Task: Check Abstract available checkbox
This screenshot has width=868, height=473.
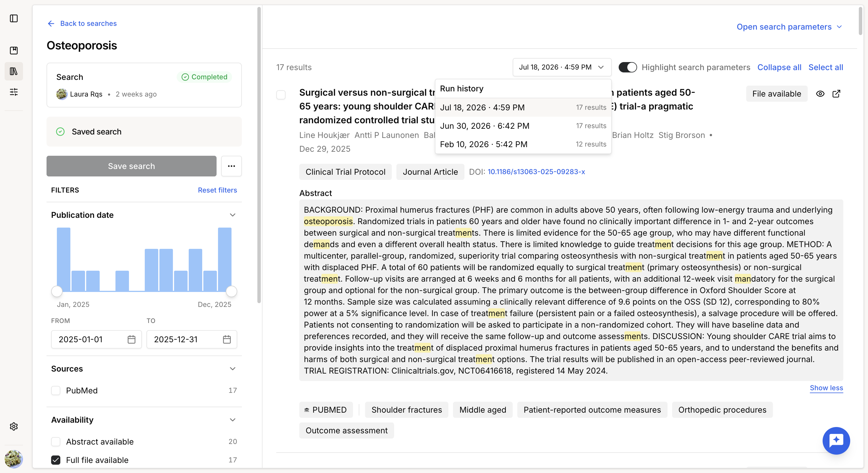Action: point(56,442)
